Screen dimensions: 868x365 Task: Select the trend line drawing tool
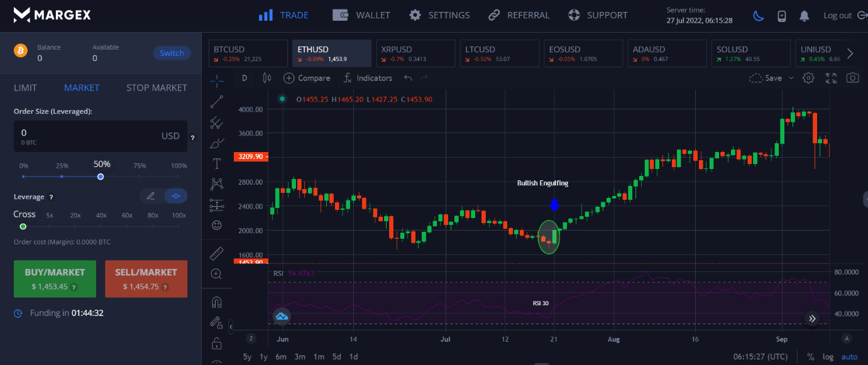(x=217, y=101)
